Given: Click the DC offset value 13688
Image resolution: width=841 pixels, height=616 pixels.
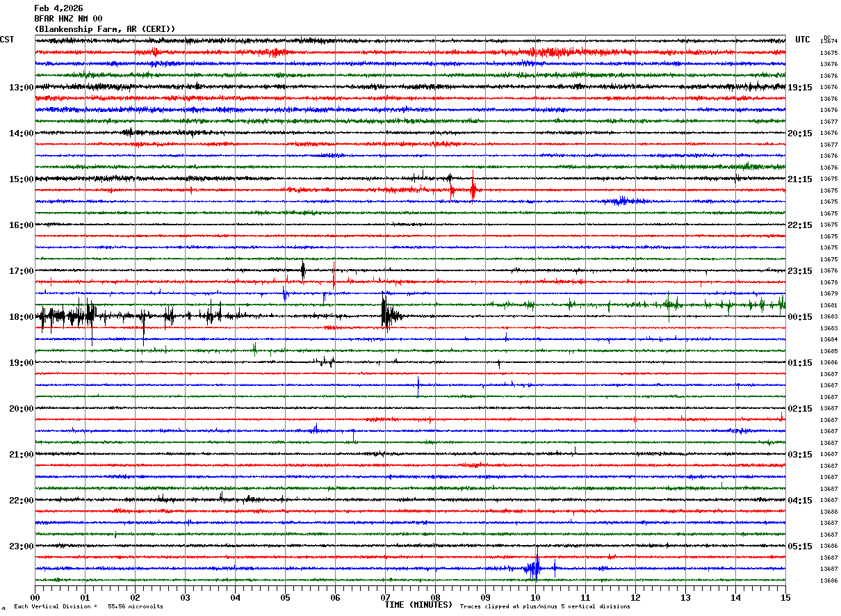Looking at the screenshot, I should coord(828,511).
